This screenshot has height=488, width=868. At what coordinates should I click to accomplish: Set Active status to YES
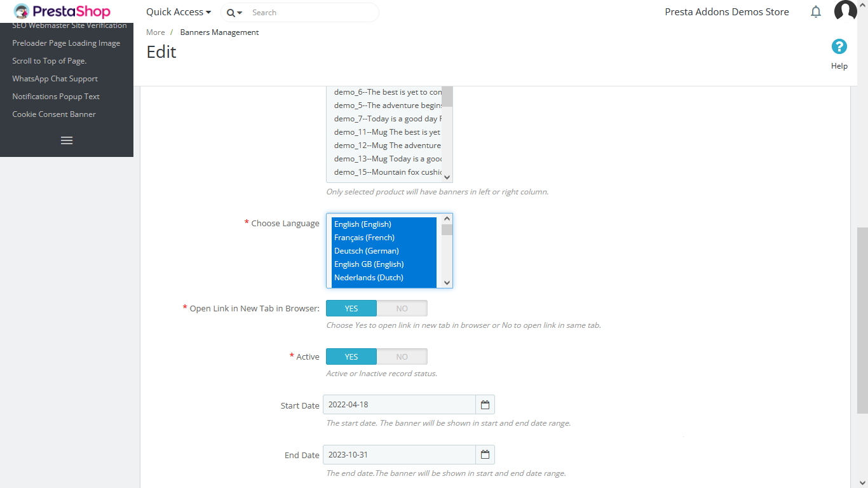click(351, 356)
